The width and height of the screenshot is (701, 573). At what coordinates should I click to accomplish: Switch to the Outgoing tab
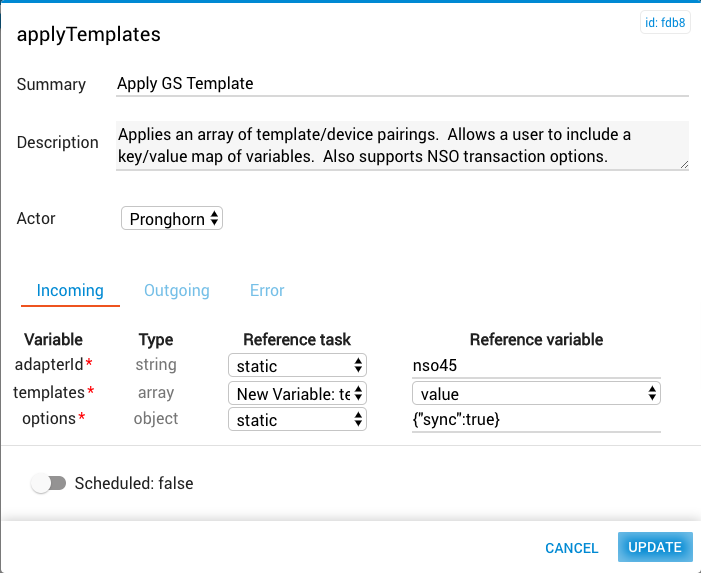(177, 291)
